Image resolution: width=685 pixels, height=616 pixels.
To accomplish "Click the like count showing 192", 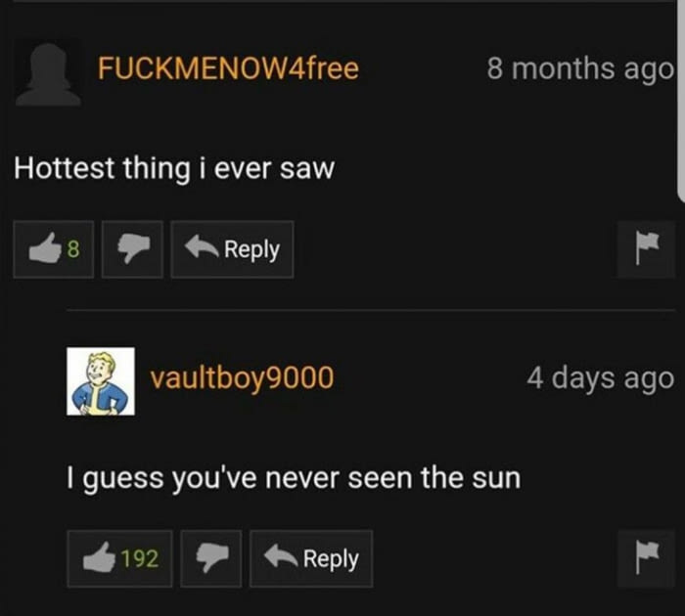I will point(139,558).
